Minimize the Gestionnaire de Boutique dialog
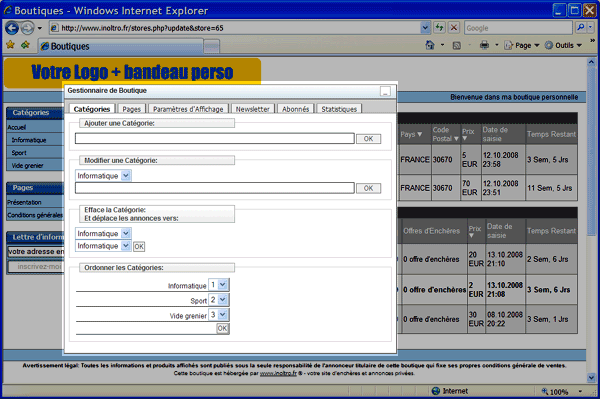Viewport: 600px width, 399px height. (385, 91)
